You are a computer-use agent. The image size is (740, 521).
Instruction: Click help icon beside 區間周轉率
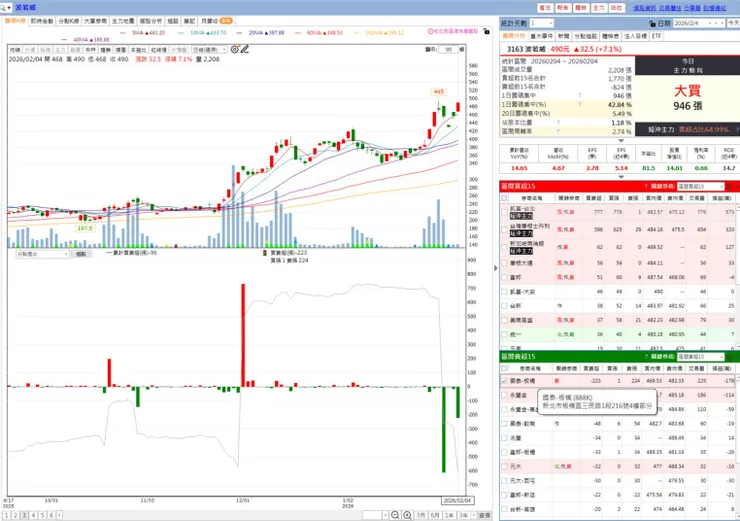558,131
